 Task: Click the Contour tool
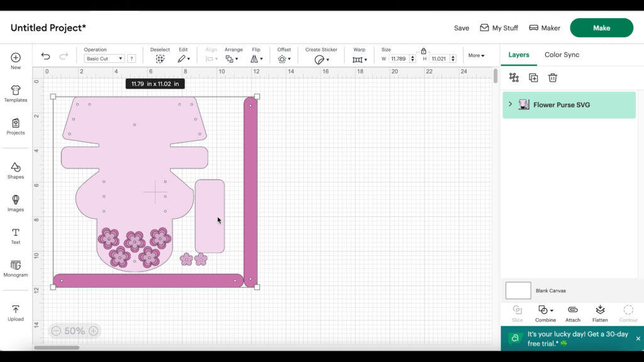[628, 314]
